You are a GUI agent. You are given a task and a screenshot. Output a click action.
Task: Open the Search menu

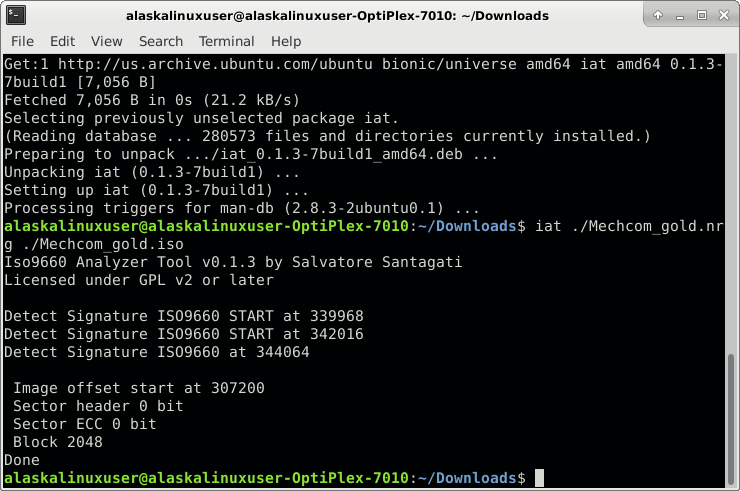click(x=161, y=41)
